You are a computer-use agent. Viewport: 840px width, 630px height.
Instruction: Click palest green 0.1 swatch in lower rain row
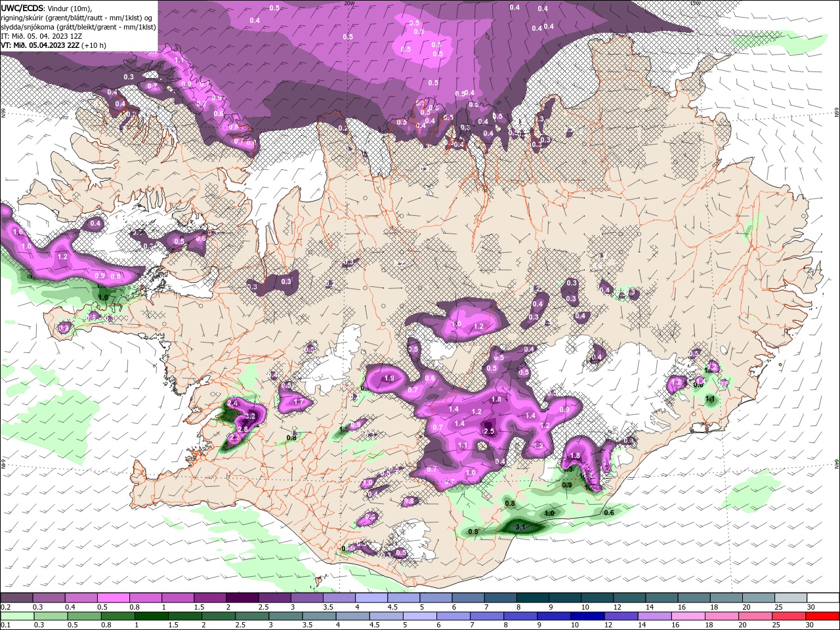click(x=18, y=616)
